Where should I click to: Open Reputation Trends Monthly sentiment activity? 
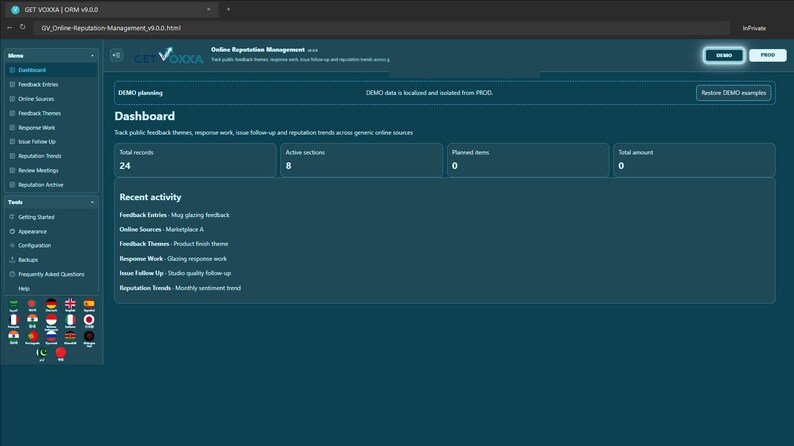click(x=180, y=288)
